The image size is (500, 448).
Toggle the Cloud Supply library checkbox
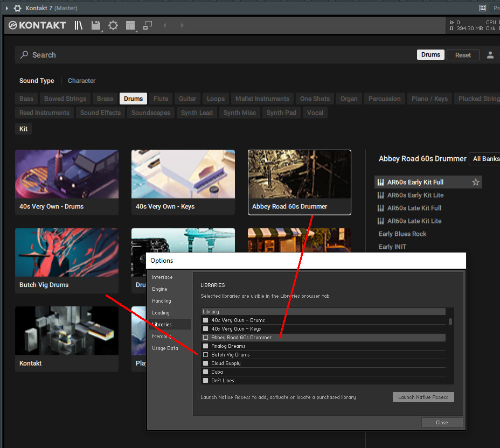click(x=206, y=363)
